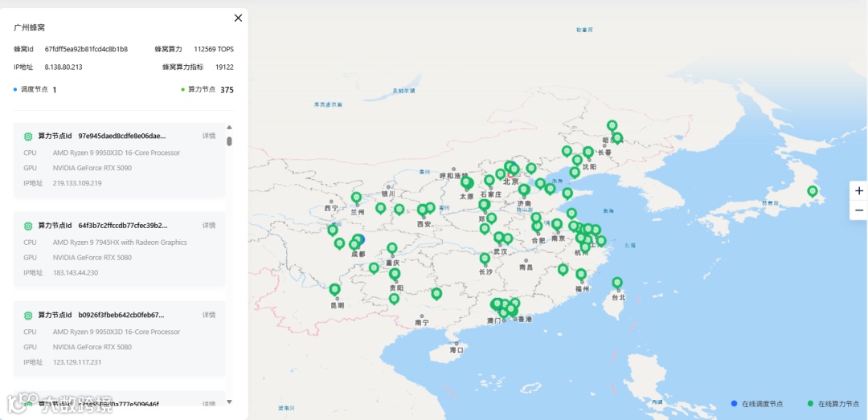Select the green node marker at 南京

(558, 224)
